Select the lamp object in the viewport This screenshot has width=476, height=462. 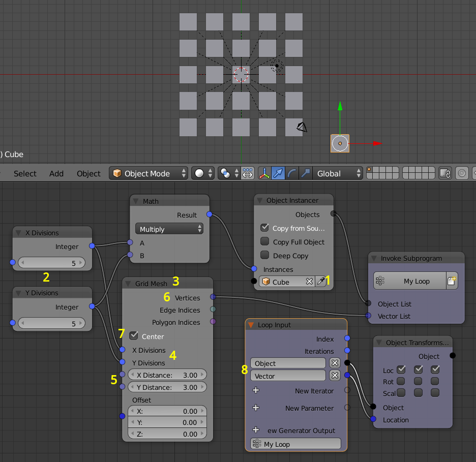coord(277,66)
